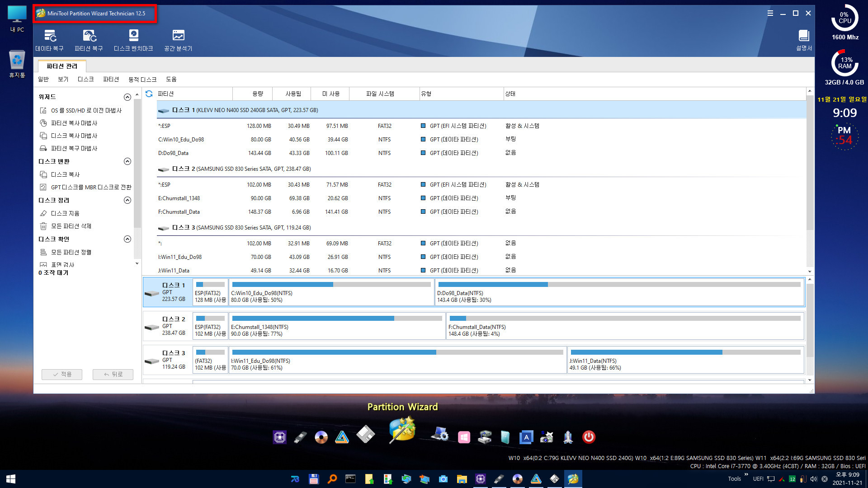This screenshot has width=868, height=488.
Task: Select the D:Do98_Data partition row
Action: tap(481, 153)
